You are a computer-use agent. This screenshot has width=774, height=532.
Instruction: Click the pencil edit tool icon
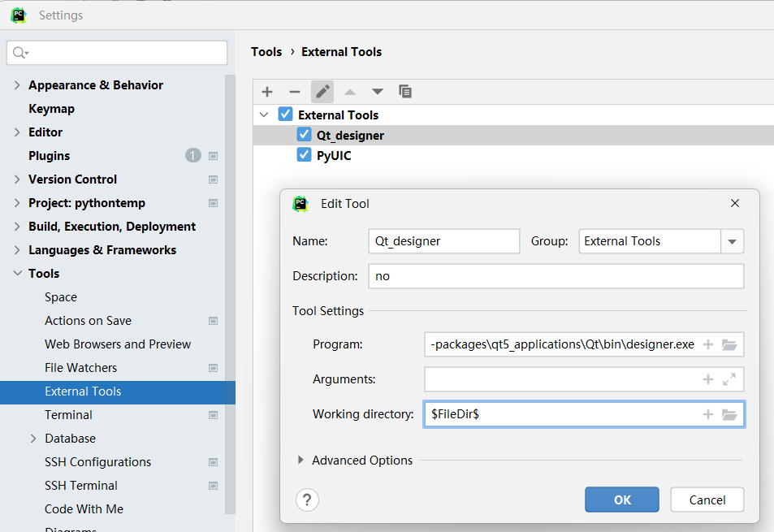[x=322, y=92]
